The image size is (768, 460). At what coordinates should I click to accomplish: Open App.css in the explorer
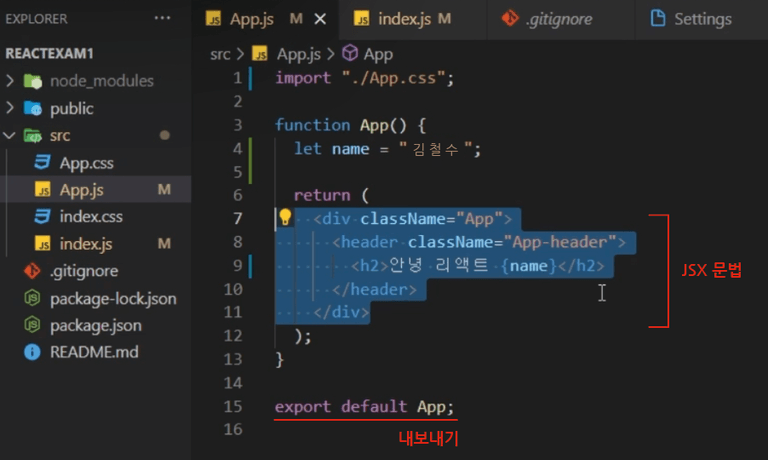click(x=86, y=163)
